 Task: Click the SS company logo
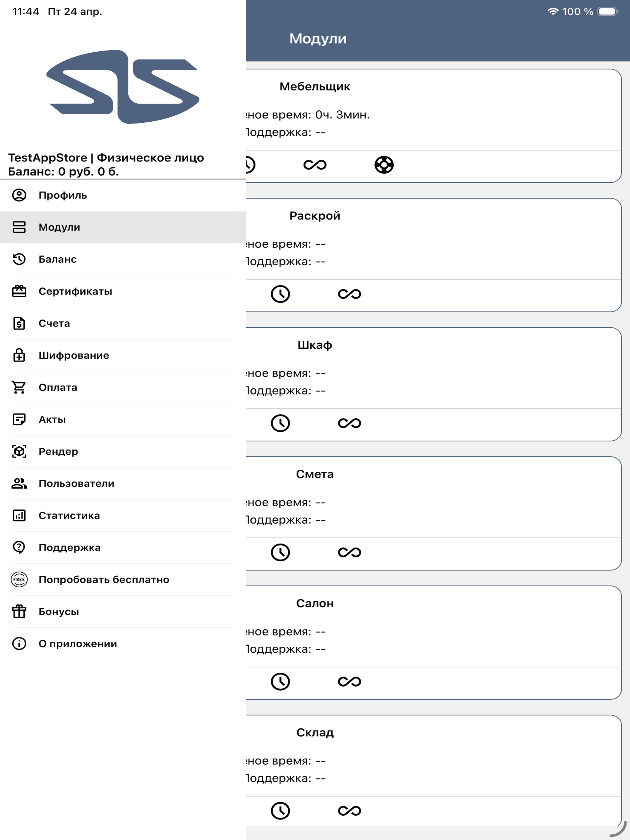(123, 87)
